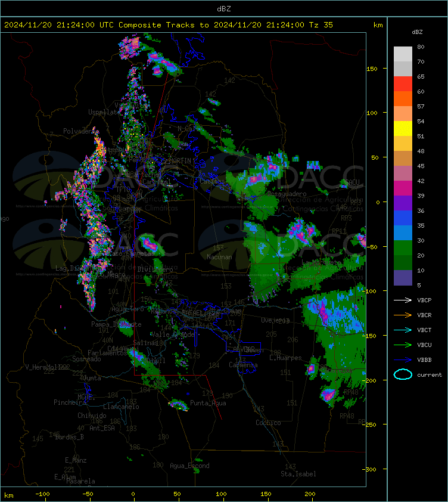Click the 'Agua_Escond' place label on map
This screenshot has height=502, width=448.
click(x=189, y=466)
